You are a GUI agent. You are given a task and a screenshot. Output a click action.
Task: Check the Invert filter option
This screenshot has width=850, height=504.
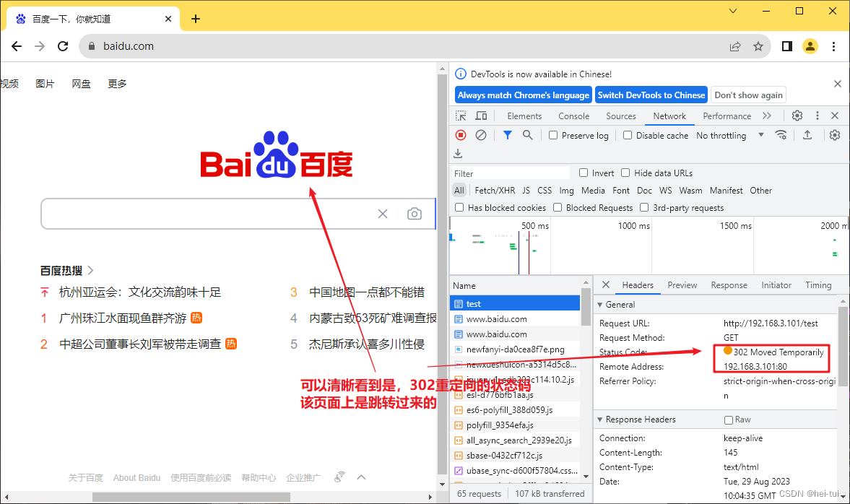(584, 173)
